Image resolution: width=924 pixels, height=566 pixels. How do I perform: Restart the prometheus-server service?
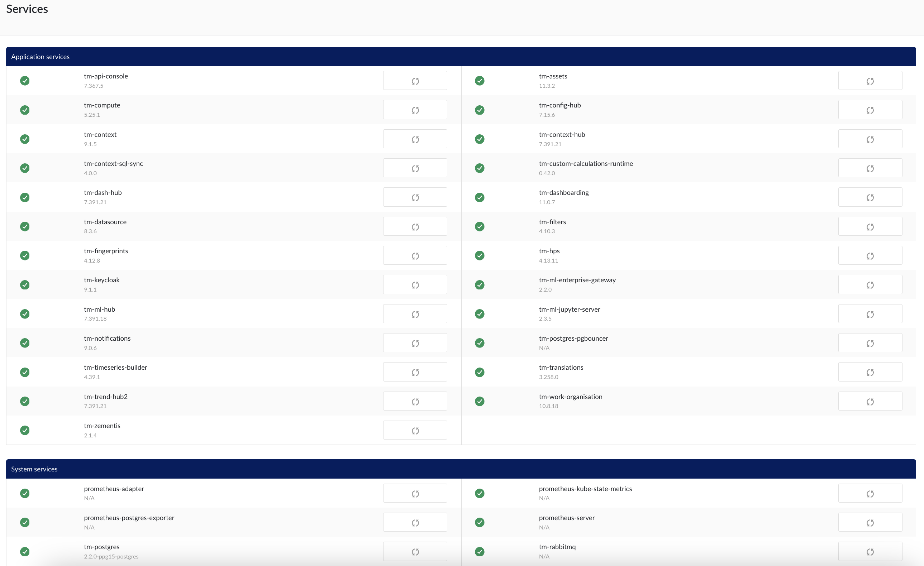pyautogui.click(x=870, y=522)
